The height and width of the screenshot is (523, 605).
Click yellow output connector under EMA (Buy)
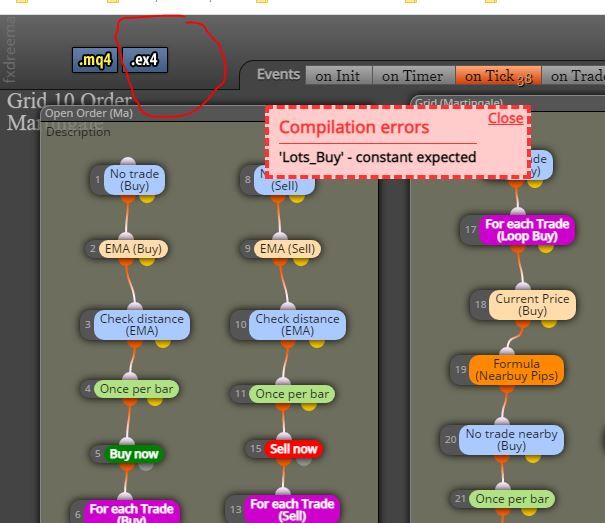pos(147,261)
